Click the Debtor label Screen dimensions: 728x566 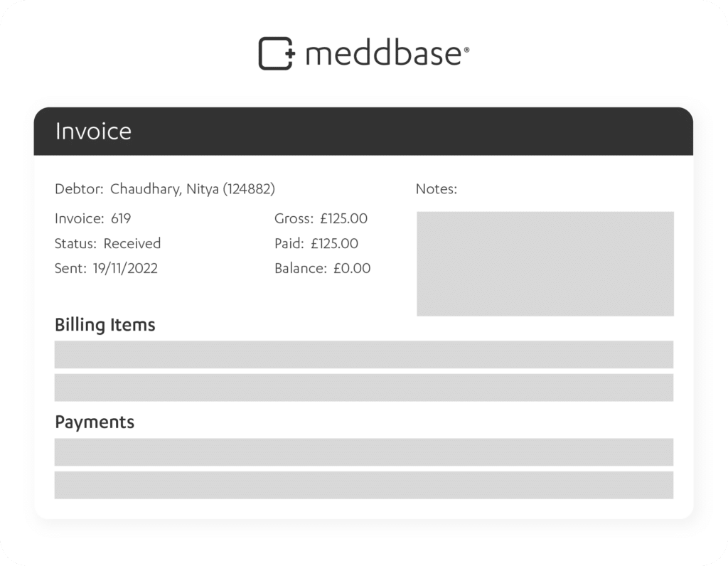coord(79,189)
